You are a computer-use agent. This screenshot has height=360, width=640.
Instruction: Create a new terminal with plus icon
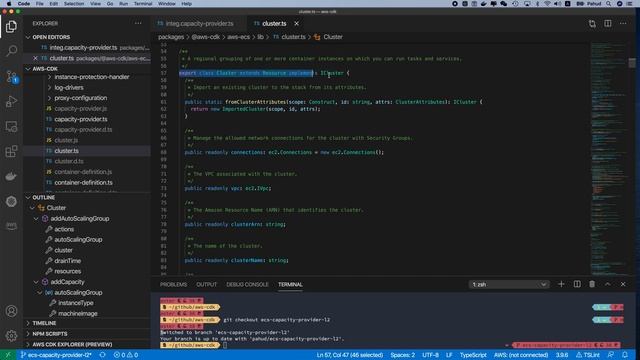click(x=561, y=284)
